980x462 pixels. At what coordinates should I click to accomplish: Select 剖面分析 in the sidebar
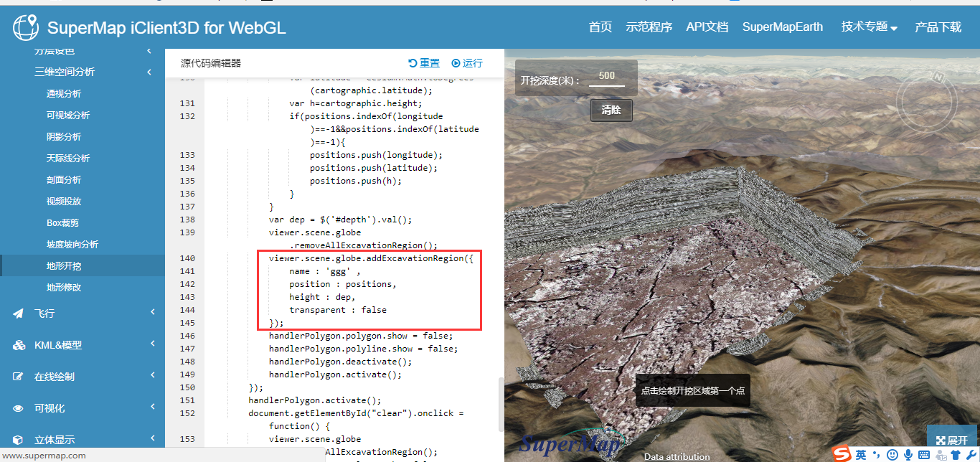(64, 179)
